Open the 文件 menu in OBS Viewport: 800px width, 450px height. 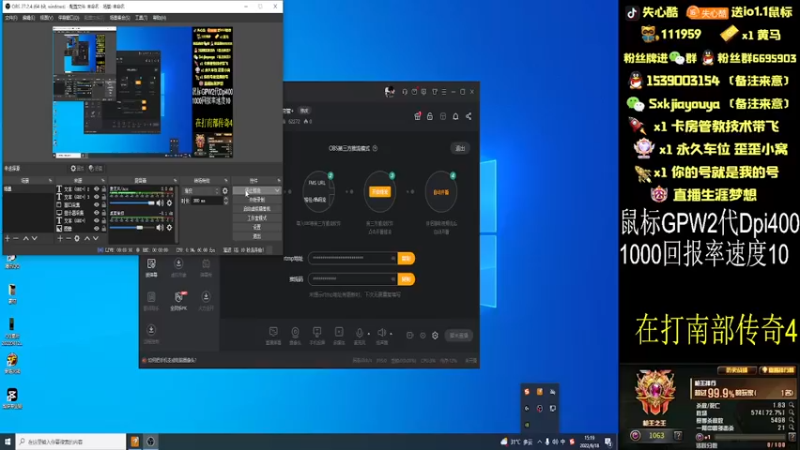pos(11,18)
